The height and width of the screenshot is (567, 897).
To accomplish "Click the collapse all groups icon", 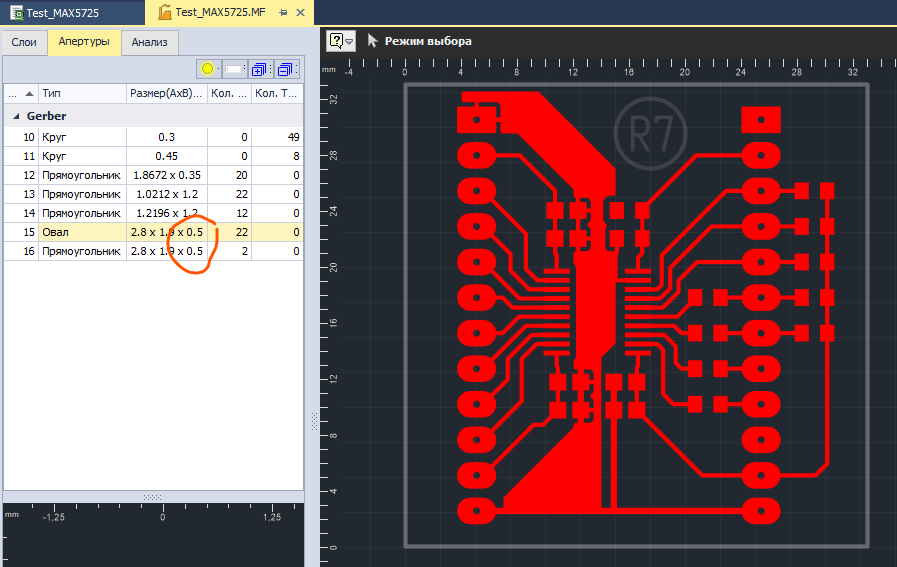I will click(286, 69).
